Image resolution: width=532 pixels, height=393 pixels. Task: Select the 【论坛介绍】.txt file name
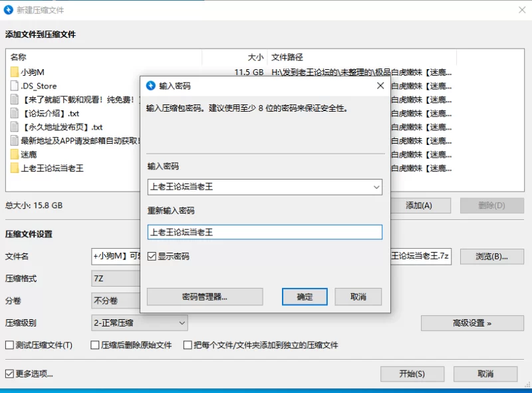click(51, 113)
